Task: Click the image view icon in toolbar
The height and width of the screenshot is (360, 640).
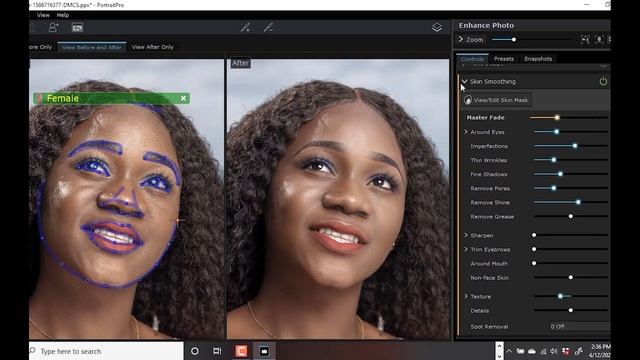Action: tap(77, 27)
